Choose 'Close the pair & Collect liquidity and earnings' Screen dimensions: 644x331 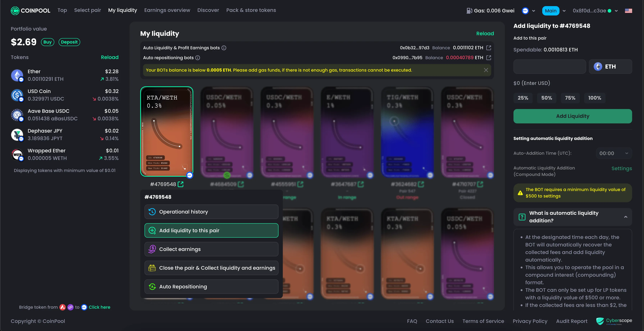click(211, 268)
